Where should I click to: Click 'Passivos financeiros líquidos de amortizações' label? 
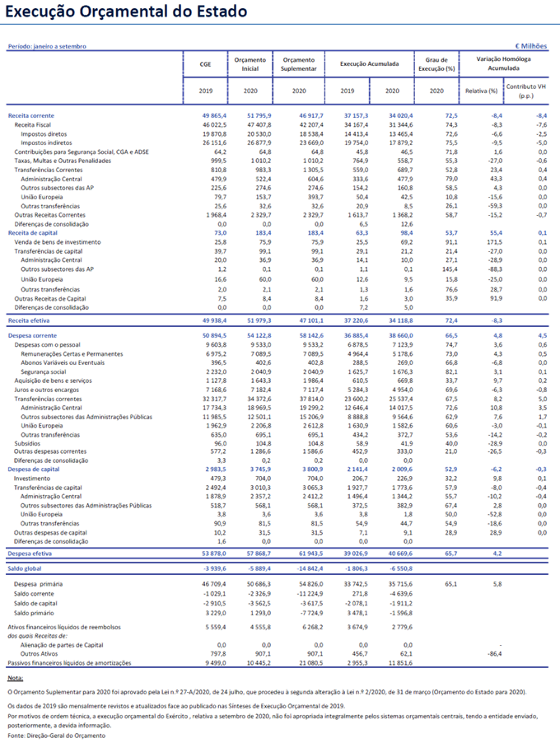click(69, 663)
